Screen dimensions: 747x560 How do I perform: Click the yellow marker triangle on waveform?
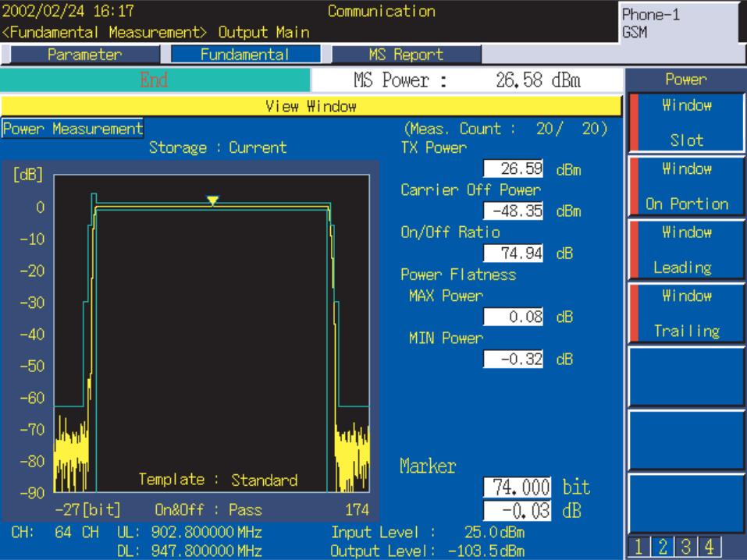point(212,200)
